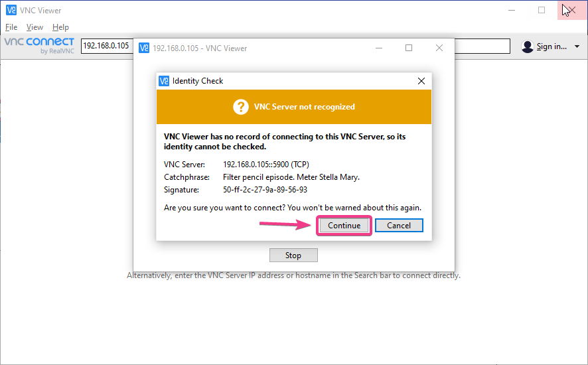The image size is (588, 365).
Task: Minimize the main VNC Viewer window
Action: [512, 10]
